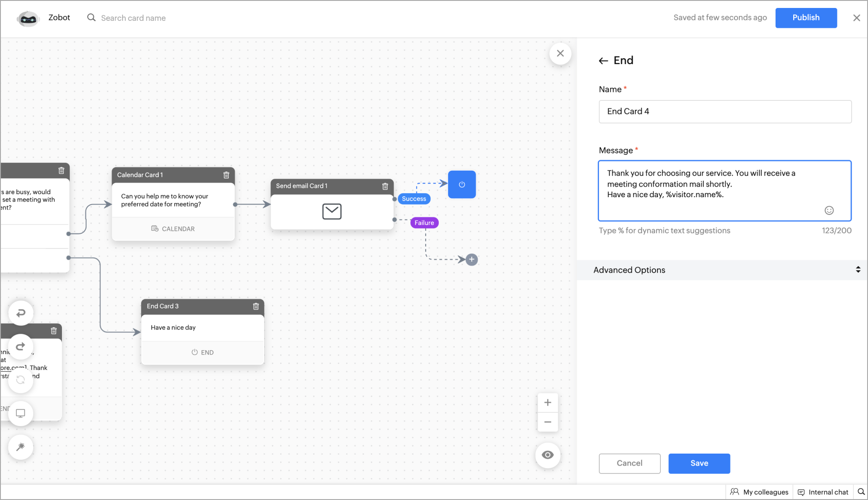Select the End Card 3 header
The image size is (868, 500).
click(x=203, y=306)
